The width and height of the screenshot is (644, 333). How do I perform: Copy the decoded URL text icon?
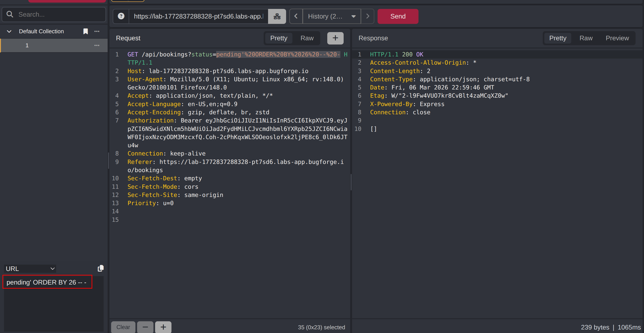(x=101, y=268)
